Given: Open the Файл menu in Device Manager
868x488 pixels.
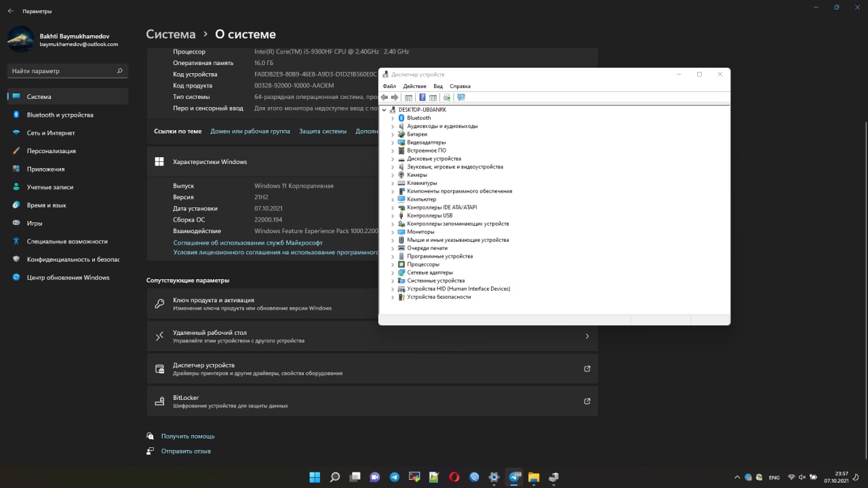Looking at the screenshot, I should [x=389, y=86].
